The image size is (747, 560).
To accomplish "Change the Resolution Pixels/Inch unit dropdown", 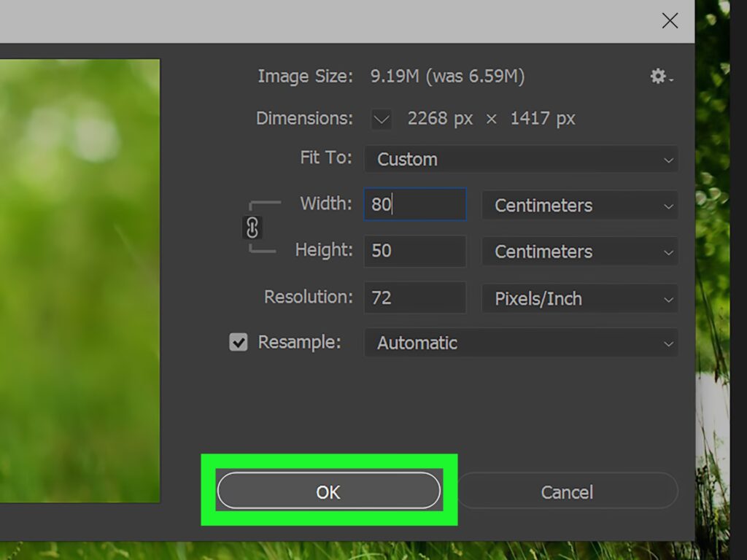I will click(x=579, y=299).
